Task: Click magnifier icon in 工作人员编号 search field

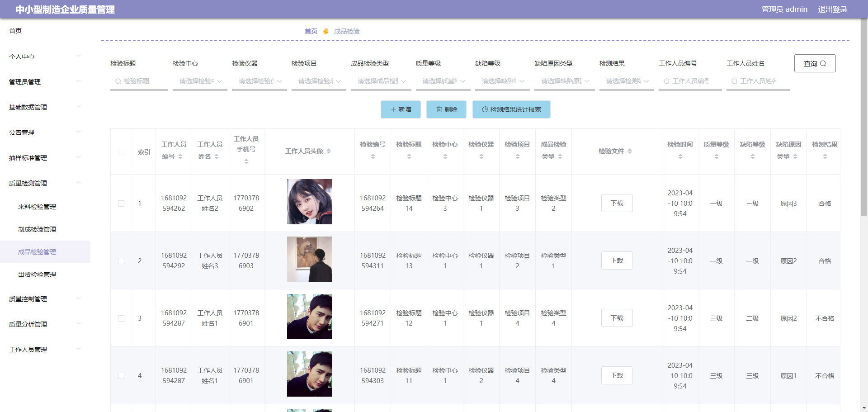Action: pyautogui.click(x=667, y=81)
